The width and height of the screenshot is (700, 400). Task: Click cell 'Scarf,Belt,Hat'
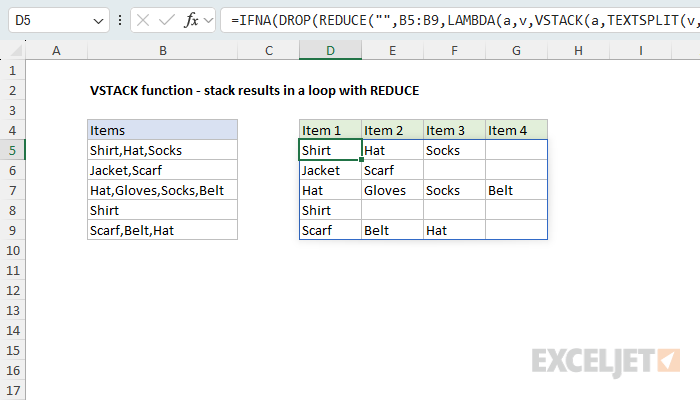[x=162, y=230]
